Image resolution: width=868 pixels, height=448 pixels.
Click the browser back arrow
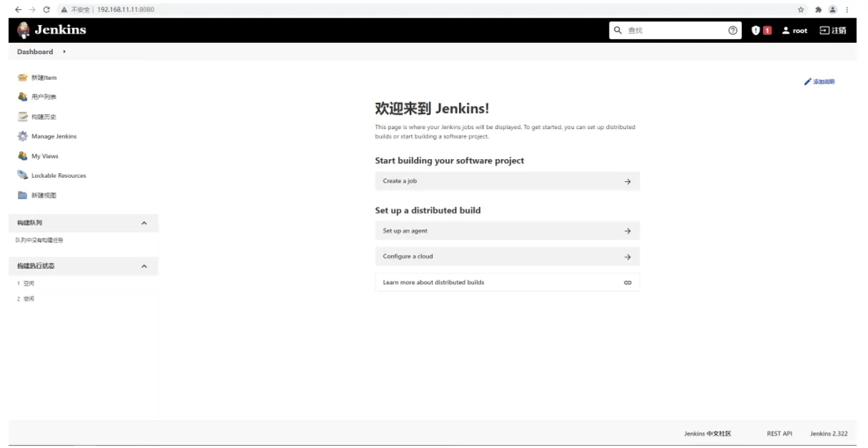click(19, 9)
